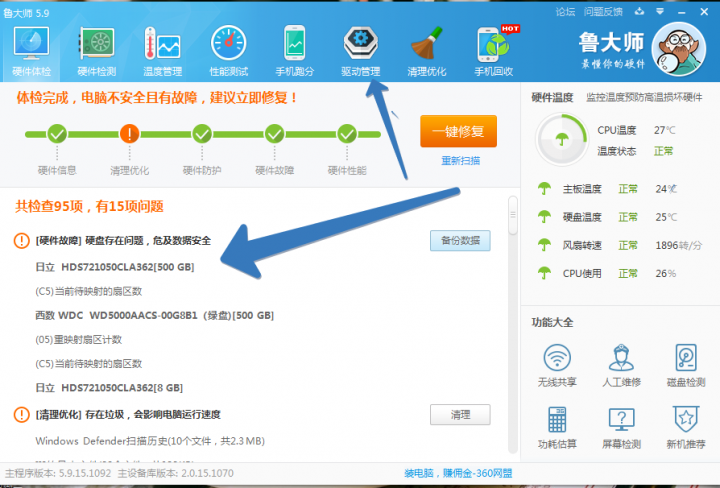Click Windows Defender扫描历史 item
Viewport: 720px width, 488px height.
(x=150, y=441)
